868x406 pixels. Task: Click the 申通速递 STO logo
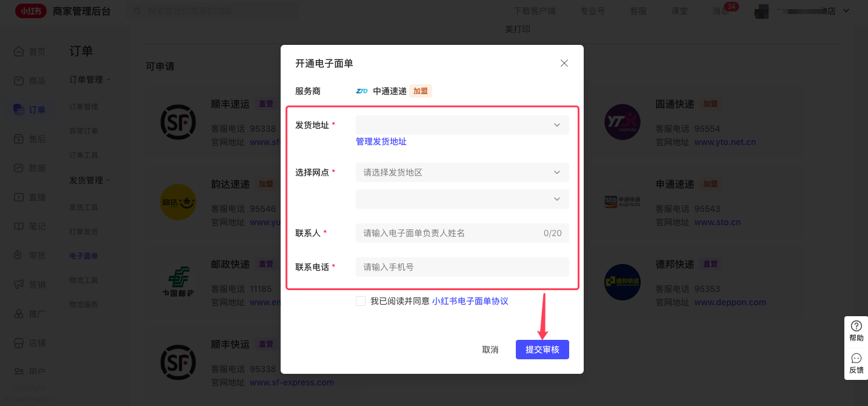tap(623, 202)
